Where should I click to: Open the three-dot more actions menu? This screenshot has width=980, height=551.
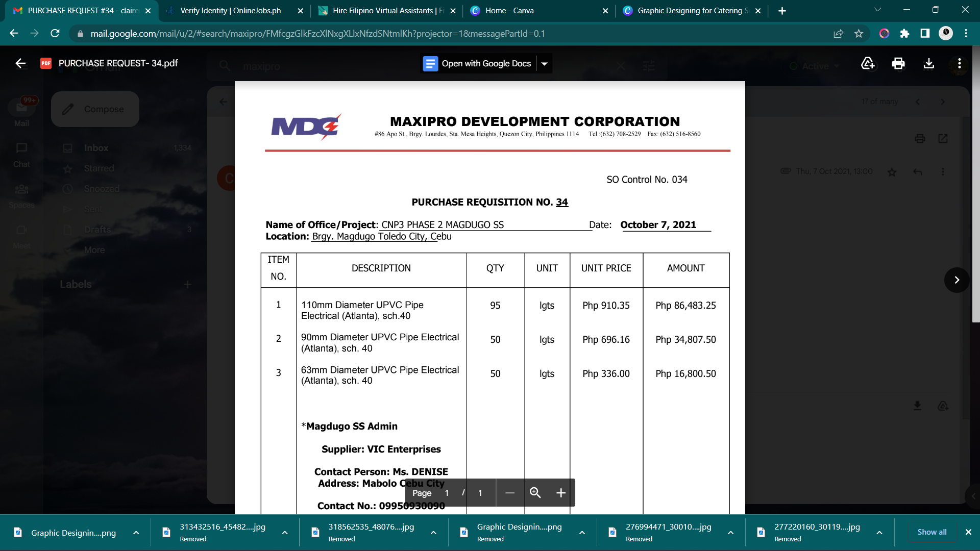coord(960,63)
